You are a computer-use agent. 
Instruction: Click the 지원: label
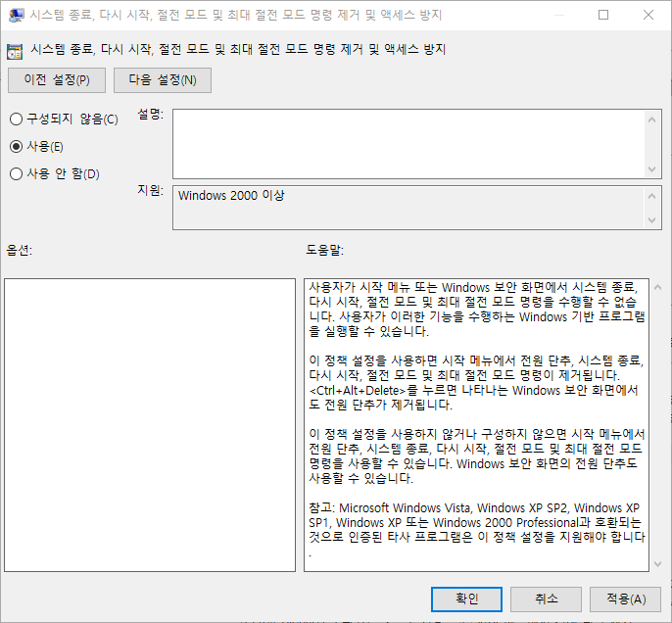coord(151,190)
